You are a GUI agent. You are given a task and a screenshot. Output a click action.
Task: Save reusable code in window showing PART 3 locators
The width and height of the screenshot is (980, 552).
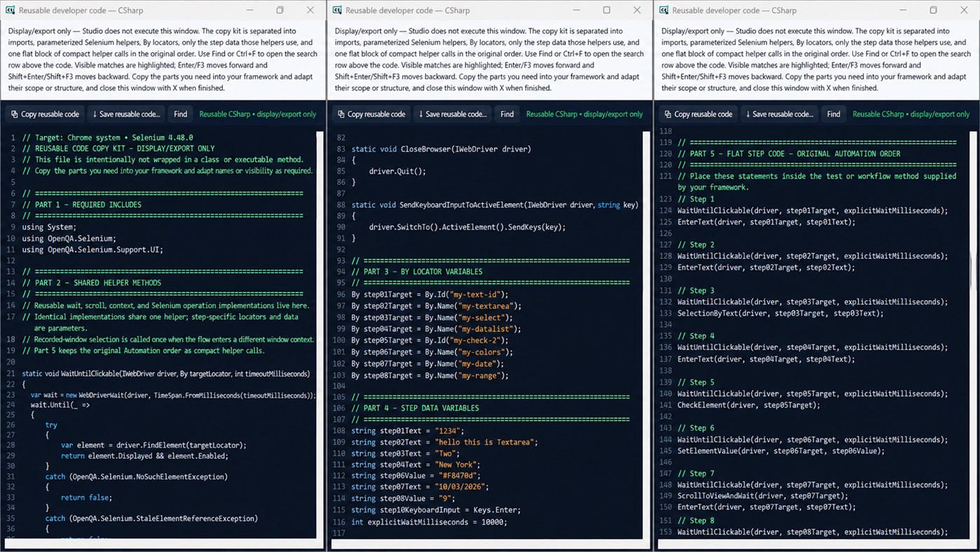454,114
